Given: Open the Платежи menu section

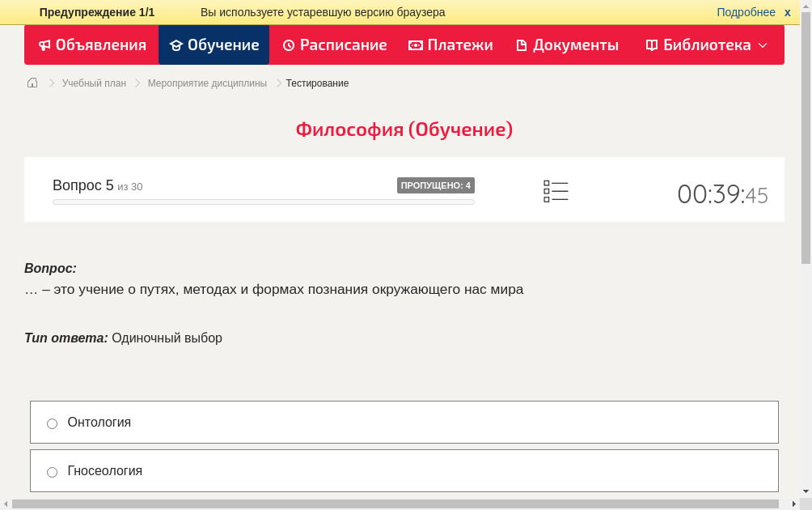Looking at the screenshot, I should pos(450,45).
